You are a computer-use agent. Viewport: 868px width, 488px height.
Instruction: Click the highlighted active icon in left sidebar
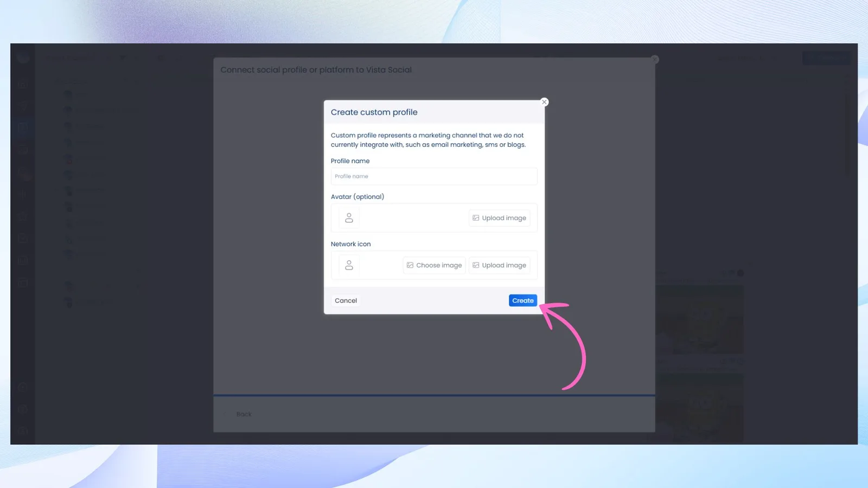coord(23,127)
